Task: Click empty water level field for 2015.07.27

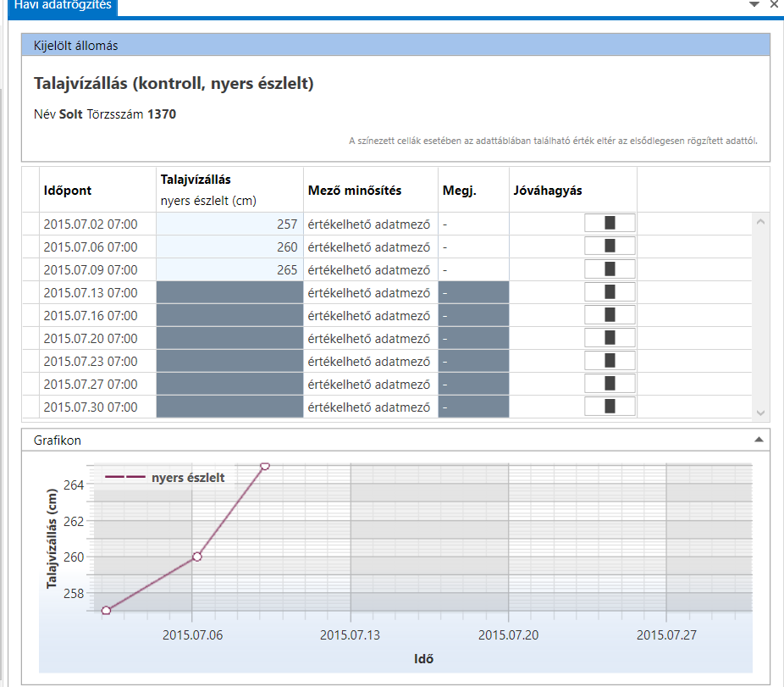Action: pyautogui.click(x=229, y=385)
